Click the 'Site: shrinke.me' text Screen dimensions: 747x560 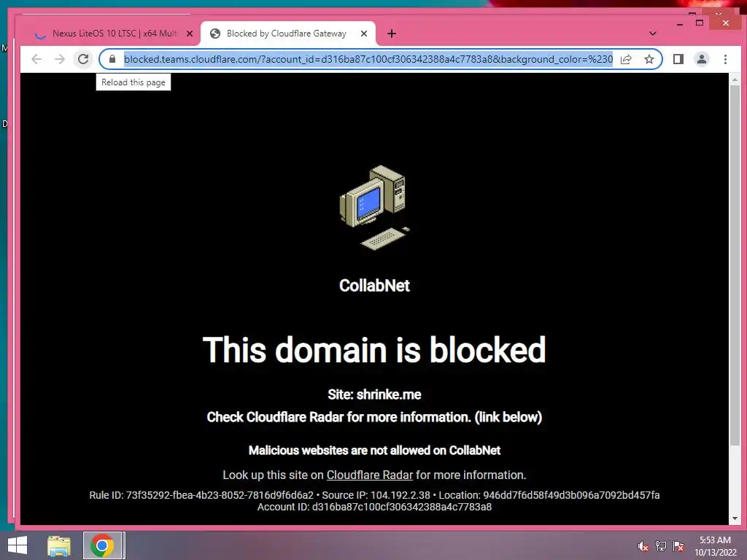pyautogui.click(x=374, y=394)
